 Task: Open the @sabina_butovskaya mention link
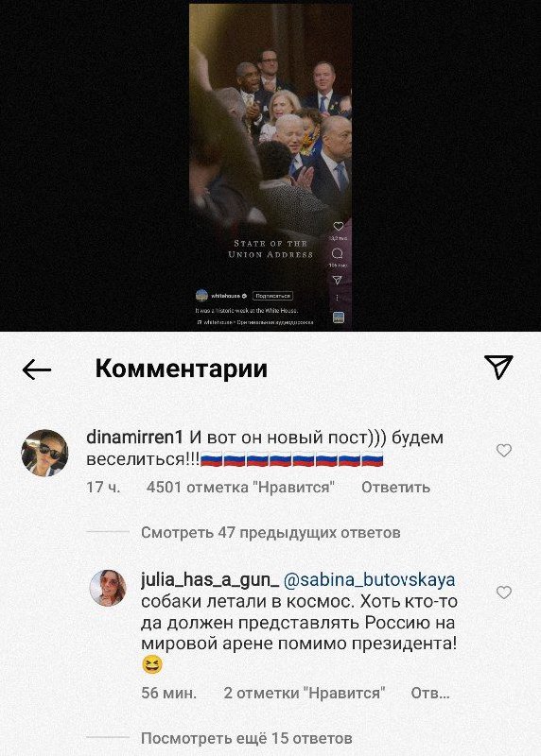[369, 580]
